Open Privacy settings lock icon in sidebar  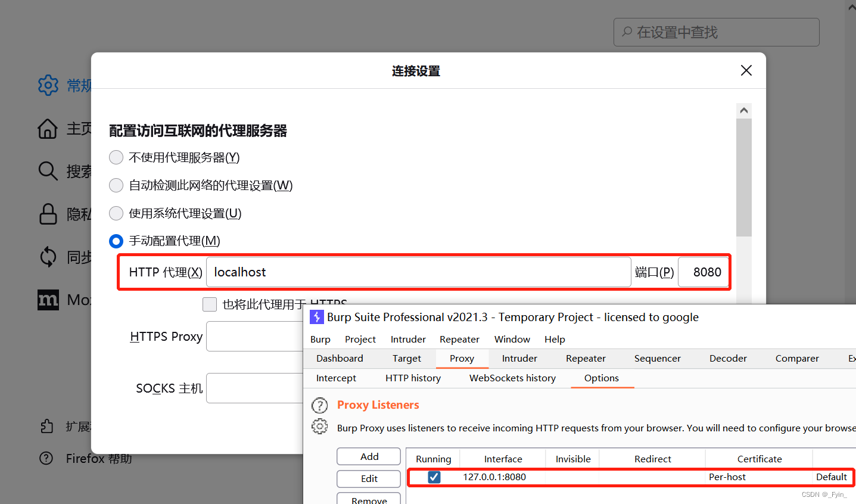pyautogui.click(x=48, y=214)
